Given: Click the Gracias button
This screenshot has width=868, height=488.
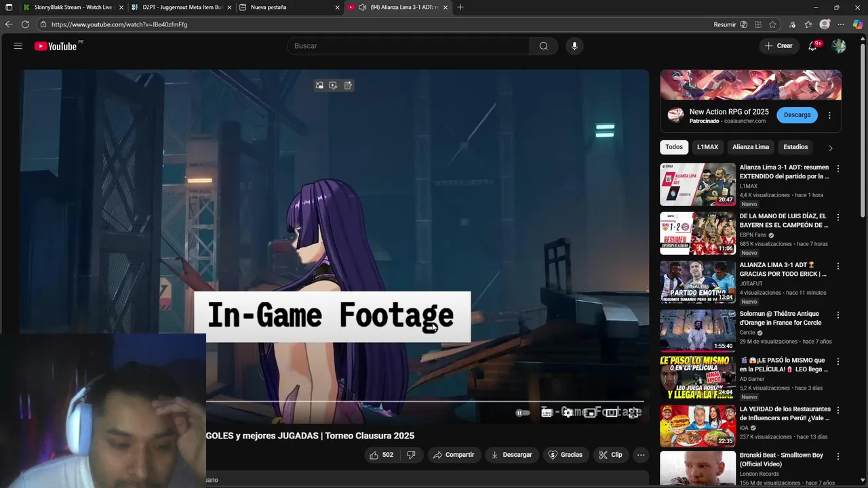Looking at the screenshot, I should pos(566,455).
